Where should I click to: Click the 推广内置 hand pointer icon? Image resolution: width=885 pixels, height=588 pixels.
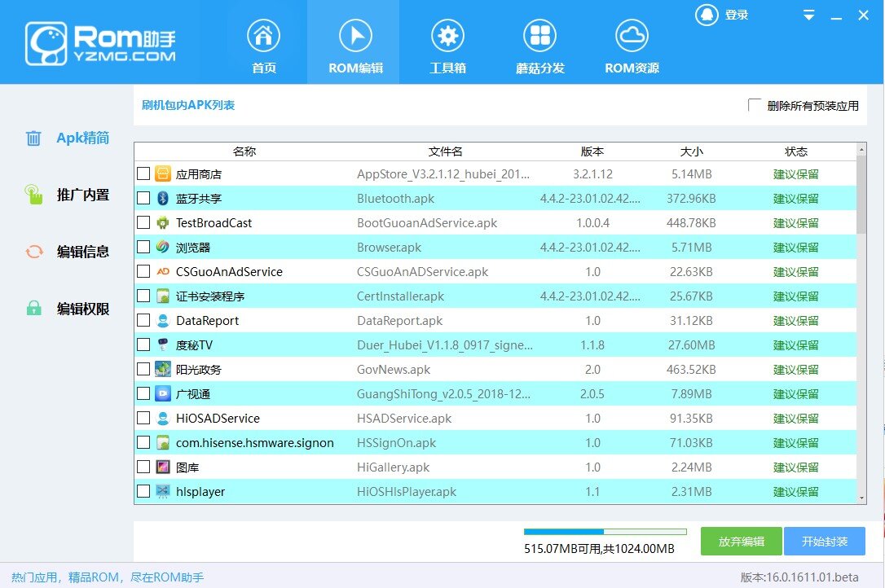(34, 195)
